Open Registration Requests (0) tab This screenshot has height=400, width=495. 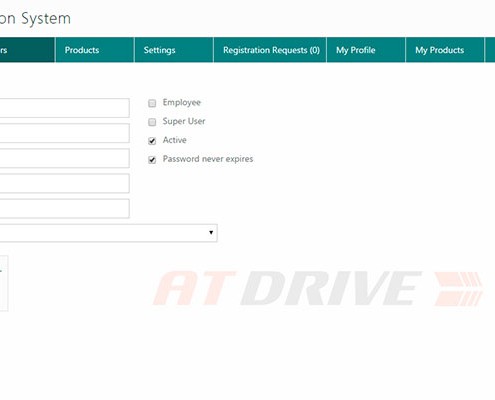[270, 50]
